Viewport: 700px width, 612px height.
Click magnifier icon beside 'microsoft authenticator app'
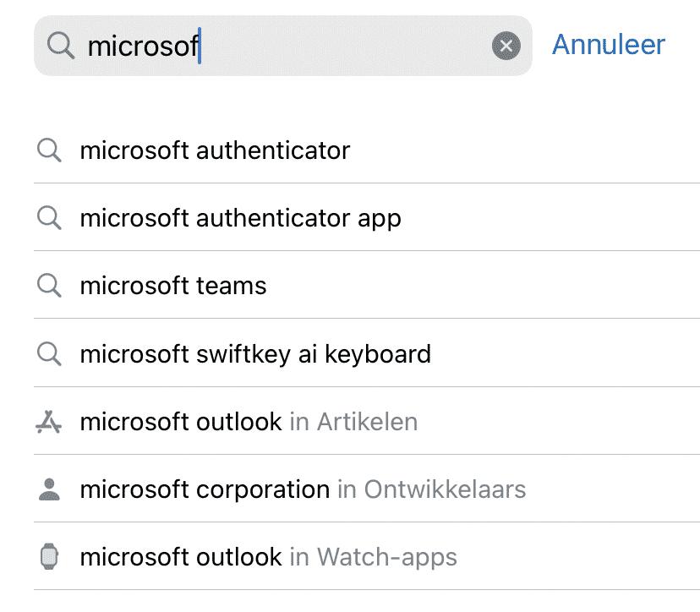(50, 218)
